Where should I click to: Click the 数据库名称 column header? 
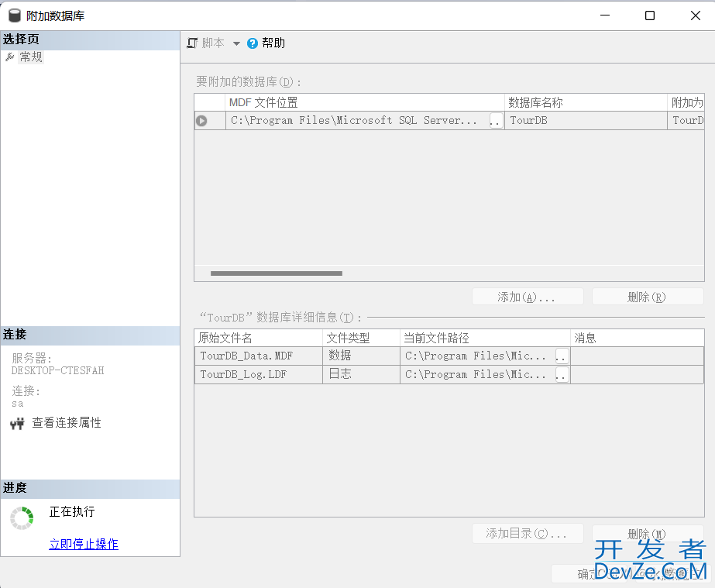(x=586, y=102)
